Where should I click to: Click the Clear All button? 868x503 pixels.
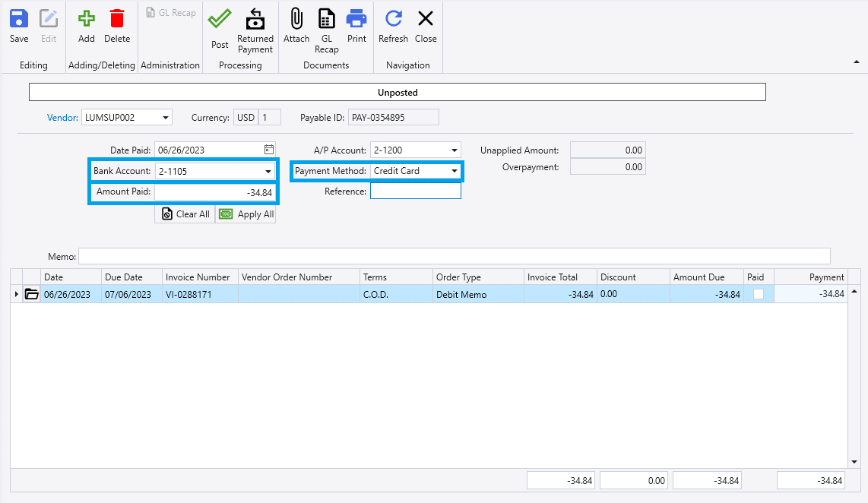(185, 214)
